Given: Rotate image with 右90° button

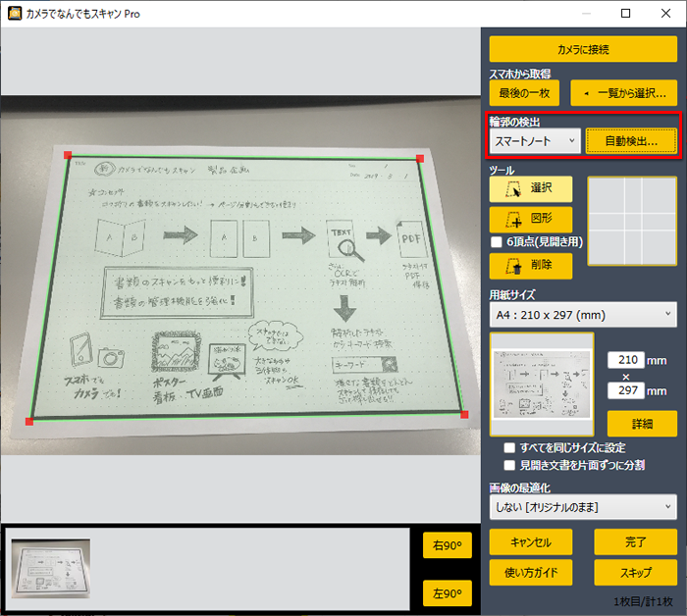Looking at the screenshot, I should 447,545.
